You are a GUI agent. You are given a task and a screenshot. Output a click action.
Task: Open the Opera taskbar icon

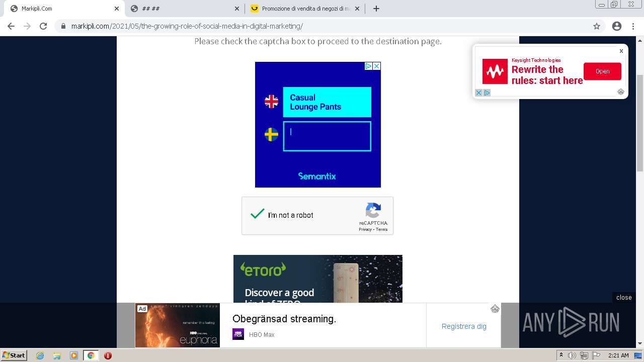coord(108,355)
